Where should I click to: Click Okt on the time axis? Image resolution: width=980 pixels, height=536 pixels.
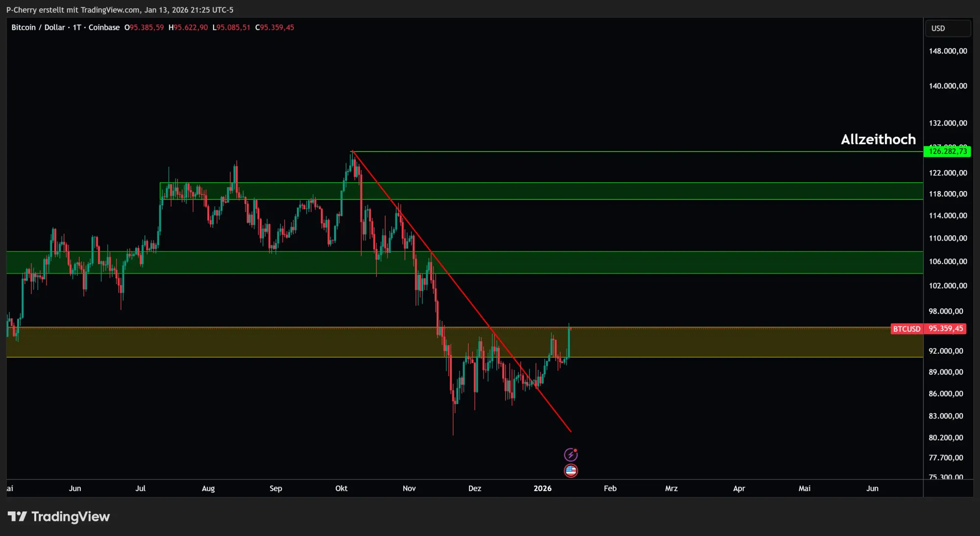341,488
